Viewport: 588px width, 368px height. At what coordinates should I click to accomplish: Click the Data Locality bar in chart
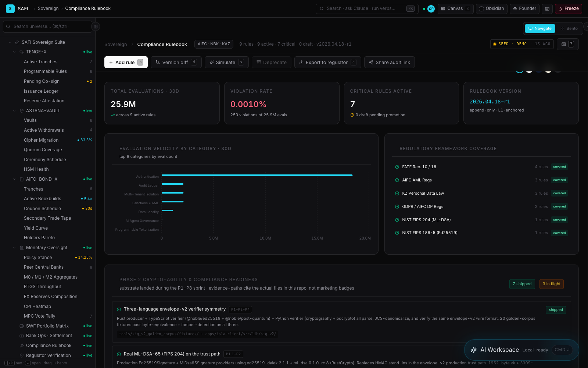(167, 210)
